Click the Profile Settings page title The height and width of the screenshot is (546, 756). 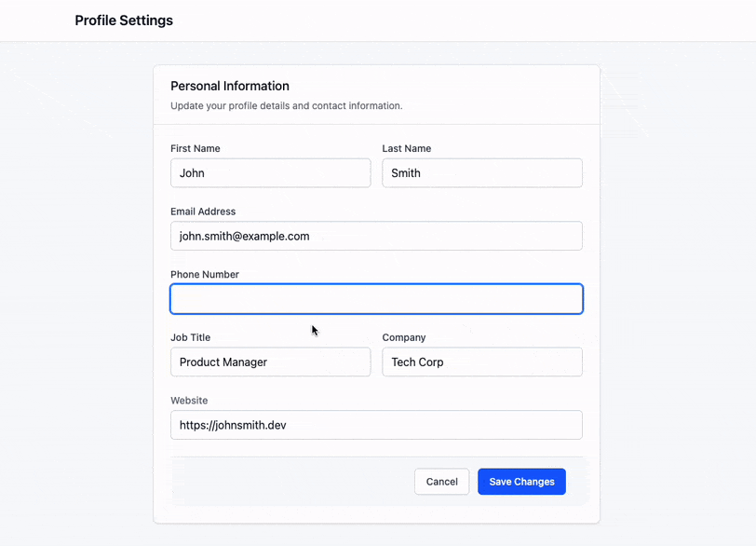tap(124, 20)
